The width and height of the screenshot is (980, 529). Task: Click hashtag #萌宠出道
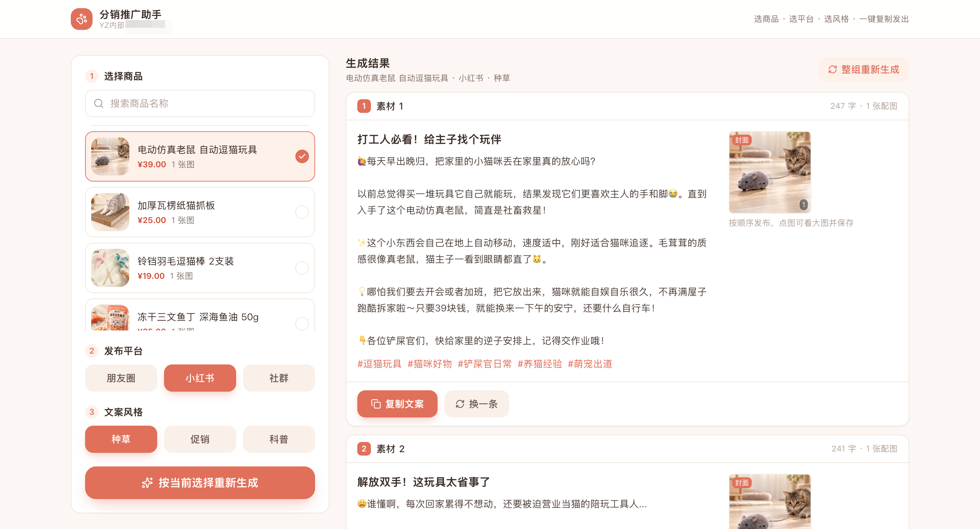[x=590, y=364]
